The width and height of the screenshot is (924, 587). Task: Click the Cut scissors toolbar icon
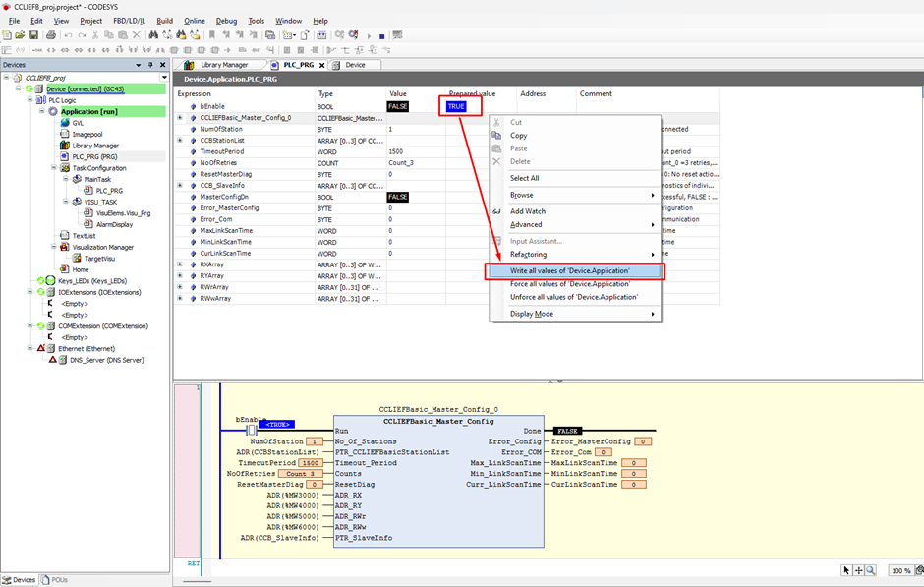tap(95, 35)
